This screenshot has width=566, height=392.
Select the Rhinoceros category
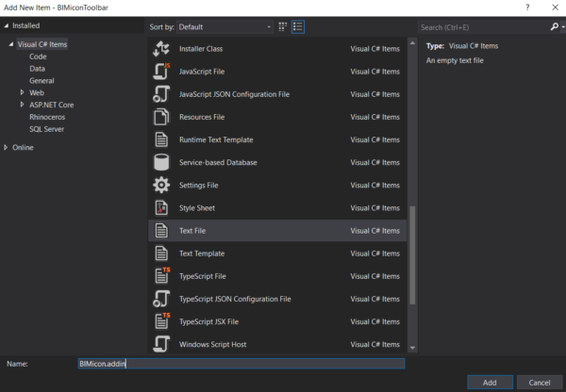[47, 117]
